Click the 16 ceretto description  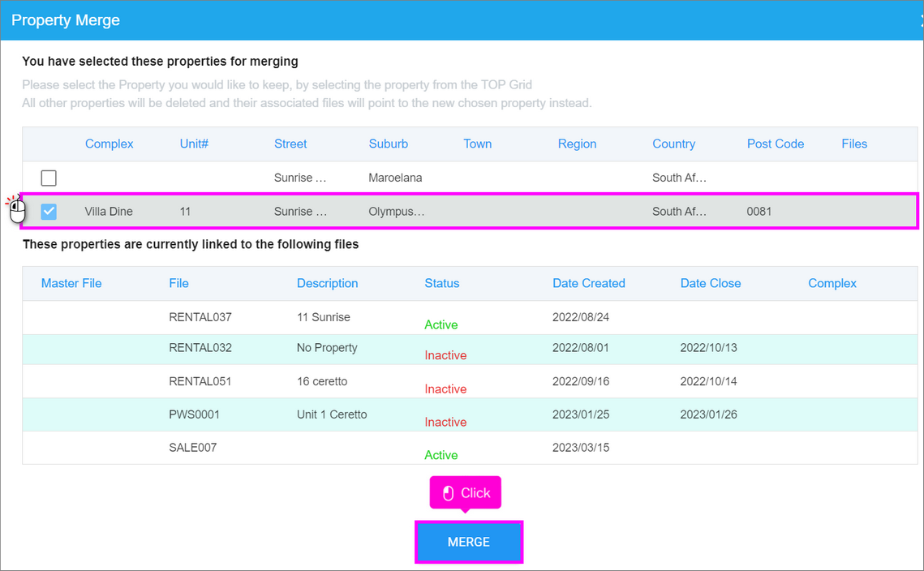click(322, 381)
